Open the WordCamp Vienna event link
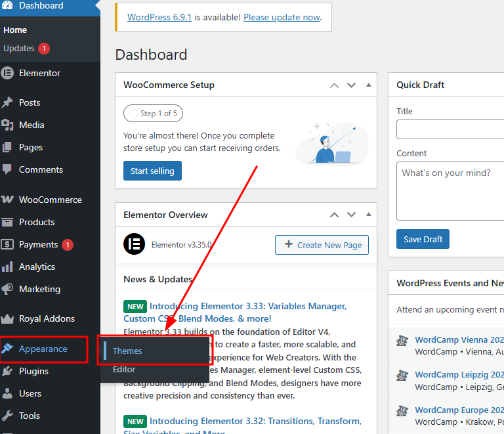 pyautogui.click(x=459, y=340)
